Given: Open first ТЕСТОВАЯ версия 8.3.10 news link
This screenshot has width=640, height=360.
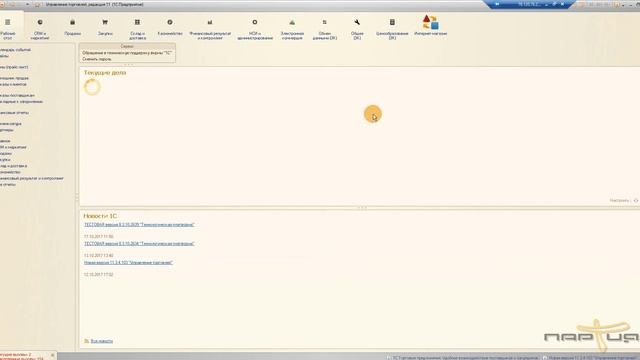Looking at the screenshot, I should 139,224.
